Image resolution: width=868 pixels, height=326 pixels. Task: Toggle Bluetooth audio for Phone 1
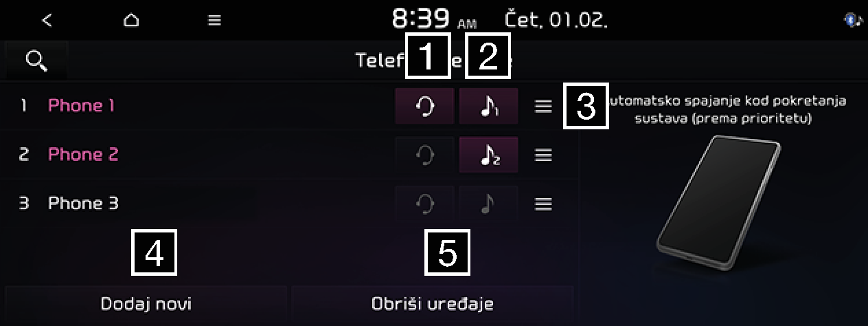(488, 106)
